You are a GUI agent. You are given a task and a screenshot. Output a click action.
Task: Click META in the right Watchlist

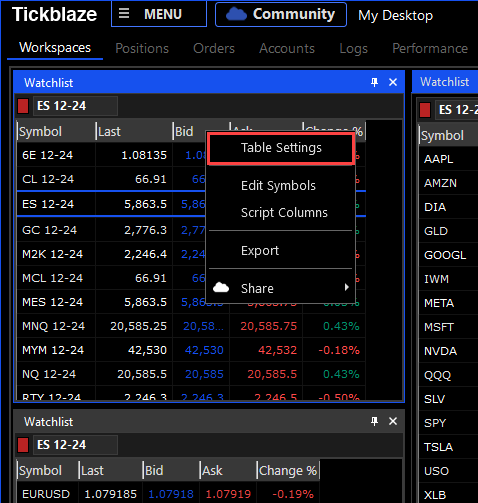point(439,303)
